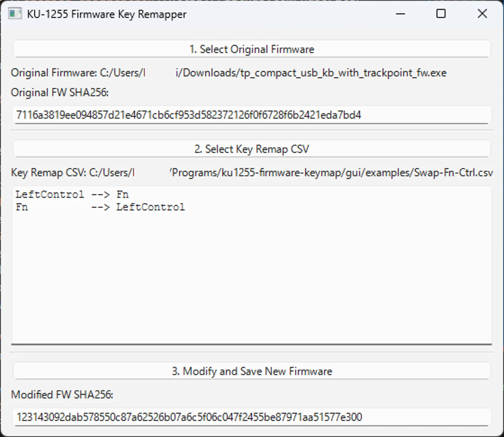Minimize the KU-1255 Firmware Key Remapper window
Image resolution: width=504 pixels, height=437 pixels.
point(400,14)
